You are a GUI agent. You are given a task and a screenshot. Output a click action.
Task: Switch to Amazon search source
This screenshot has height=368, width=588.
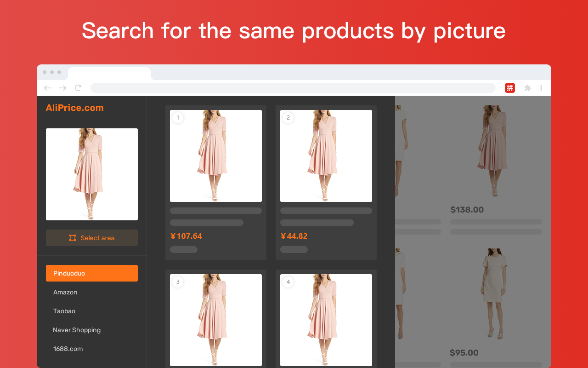click(65, 292)
